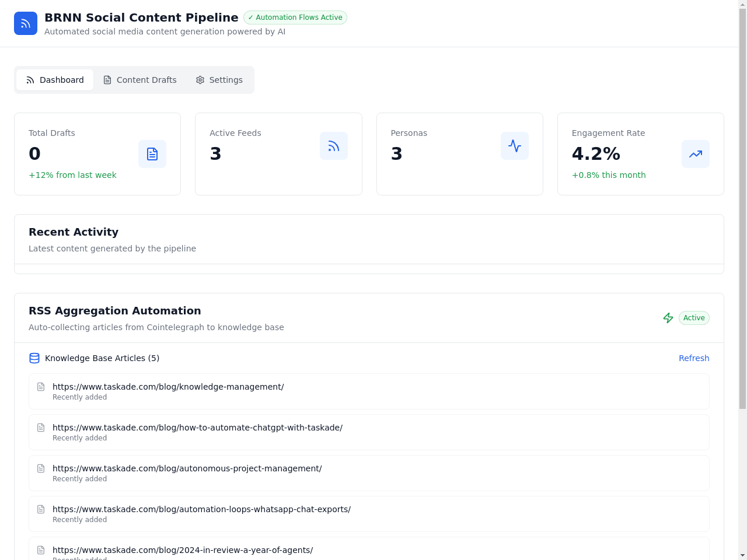Open the automation-loops-whatsapp-chat-exports article URL

tap(201, 509)
